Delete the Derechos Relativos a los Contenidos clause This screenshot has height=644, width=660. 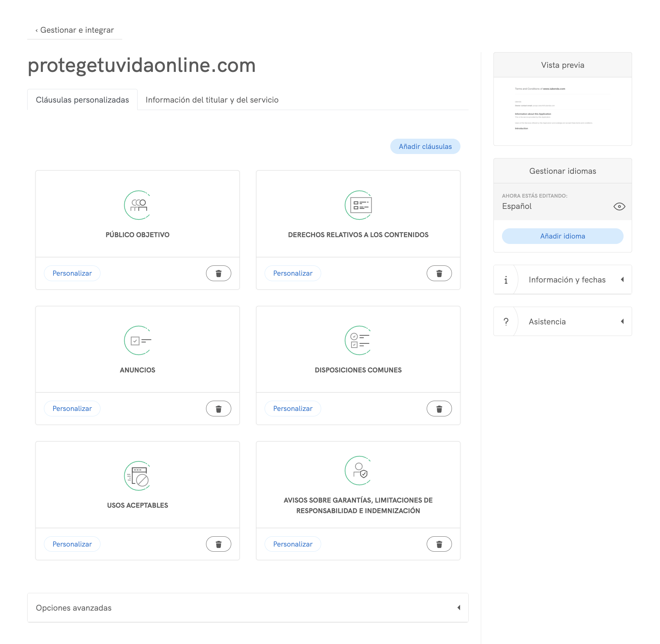(439, 273)
